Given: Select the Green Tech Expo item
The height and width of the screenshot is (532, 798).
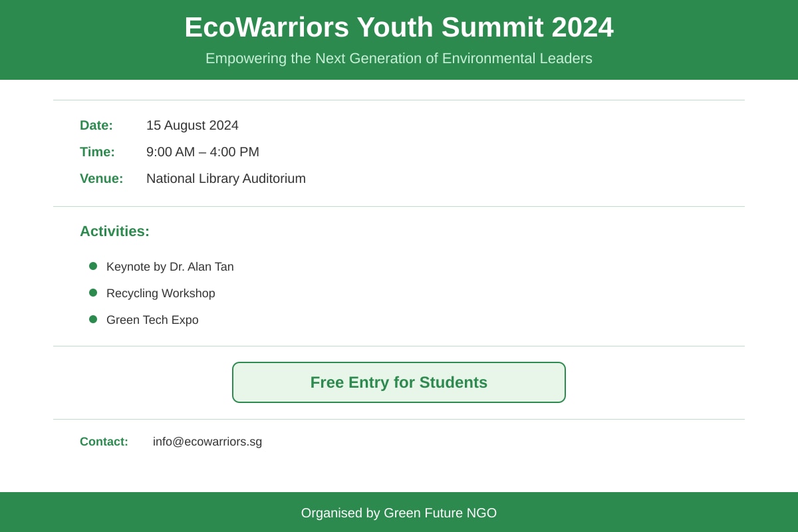Looking at the screenshot, I should (x=152, y=320).
